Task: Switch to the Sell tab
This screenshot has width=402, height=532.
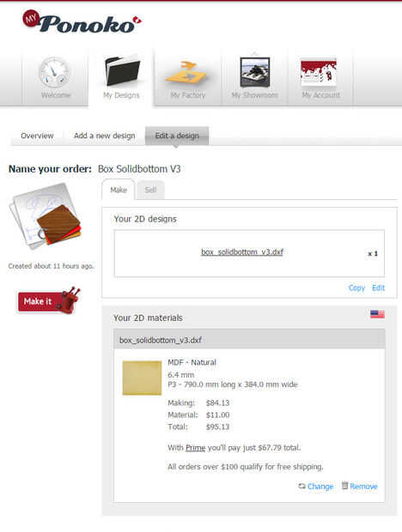Action: click(150, 190)
